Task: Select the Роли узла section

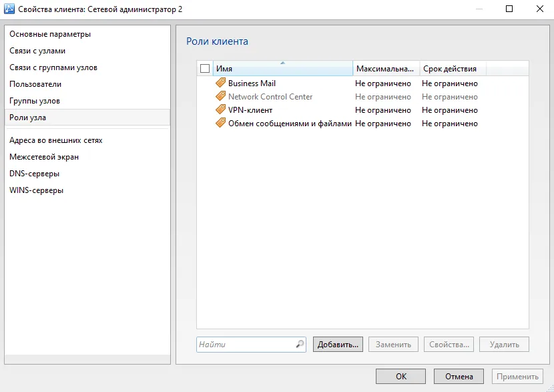Action: click(87, 118)
